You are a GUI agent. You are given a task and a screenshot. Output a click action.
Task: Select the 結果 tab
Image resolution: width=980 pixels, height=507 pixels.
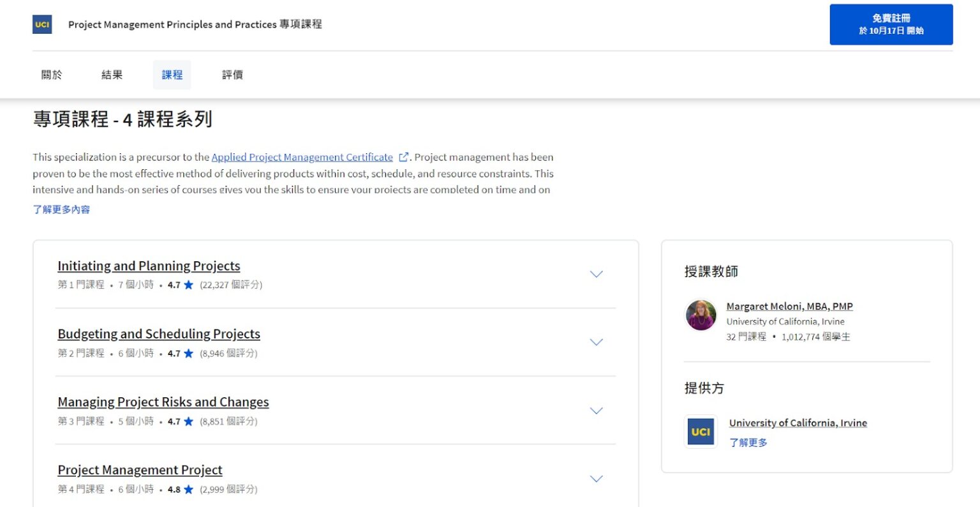click(x=112, y=75)
